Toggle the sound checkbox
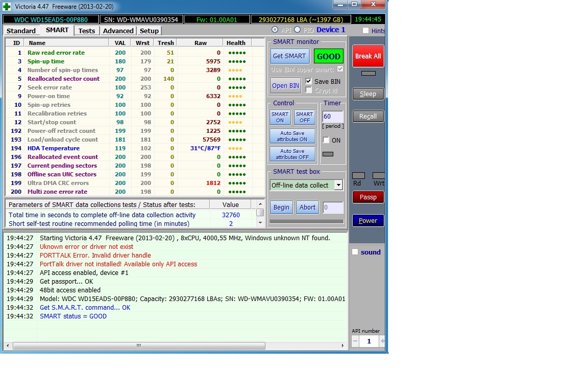Screen dimensions: 588x368 coord(355,252)
